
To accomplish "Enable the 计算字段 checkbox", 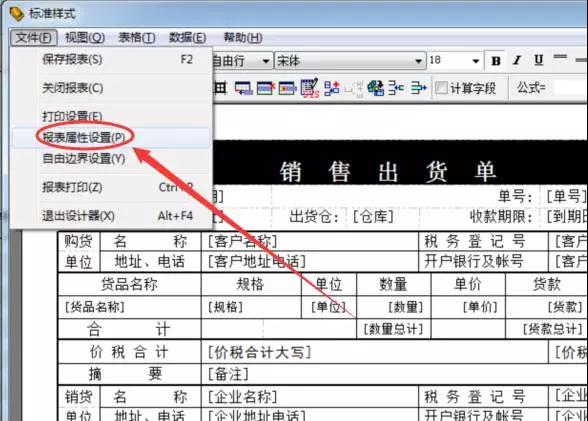I will coord(441,88).
